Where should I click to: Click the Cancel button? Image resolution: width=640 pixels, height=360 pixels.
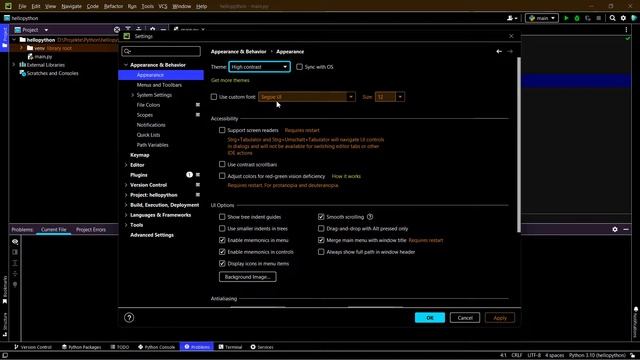[x=465, y=318]
